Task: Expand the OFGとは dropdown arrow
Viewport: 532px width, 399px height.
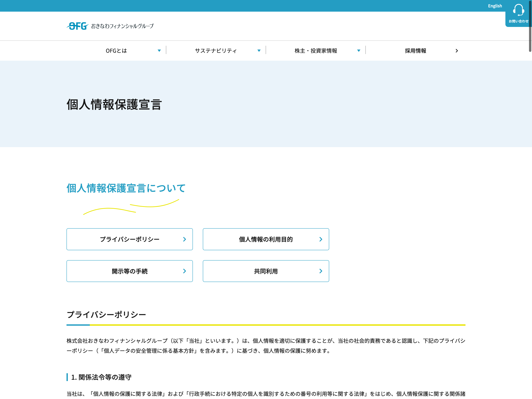Action: tap(159, 51)
